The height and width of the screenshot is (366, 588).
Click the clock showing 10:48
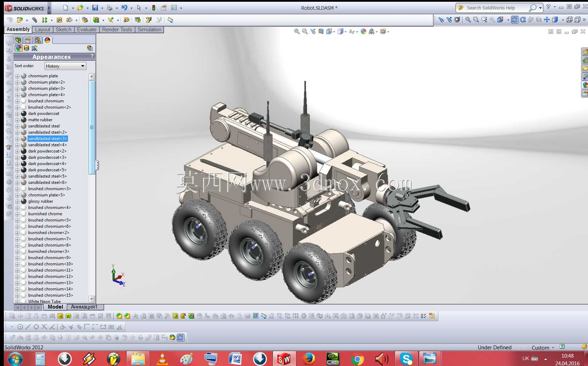pos(567,356)
